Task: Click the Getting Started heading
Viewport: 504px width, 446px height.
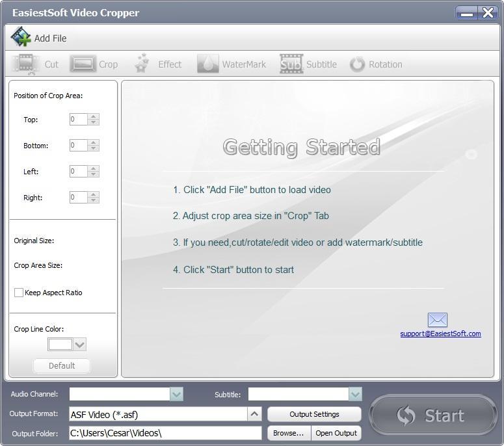Action: [302, 147]
